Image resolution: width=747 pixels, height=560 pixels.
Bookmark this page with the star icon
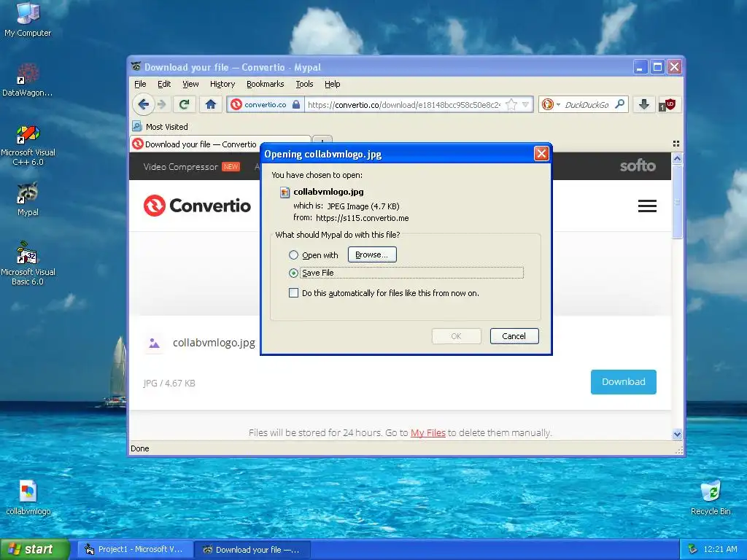pyautogui.click(x=511, y=104)
